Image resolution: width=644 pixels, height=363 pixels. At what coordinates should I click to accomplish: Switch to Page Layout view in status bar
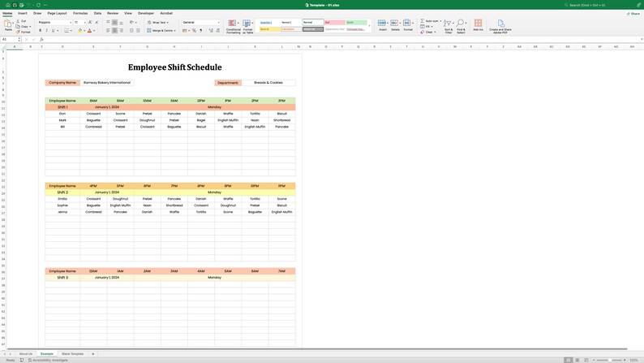click(577, 360)
